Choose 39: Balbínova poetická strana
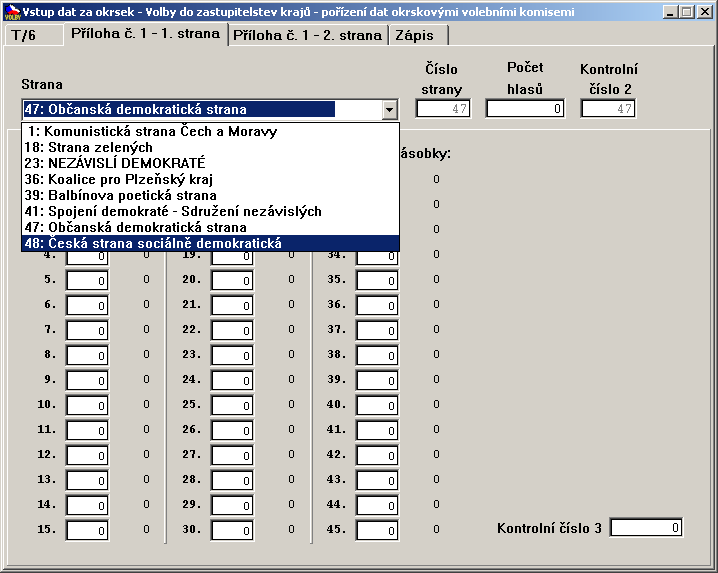 (x=210, y=196)
